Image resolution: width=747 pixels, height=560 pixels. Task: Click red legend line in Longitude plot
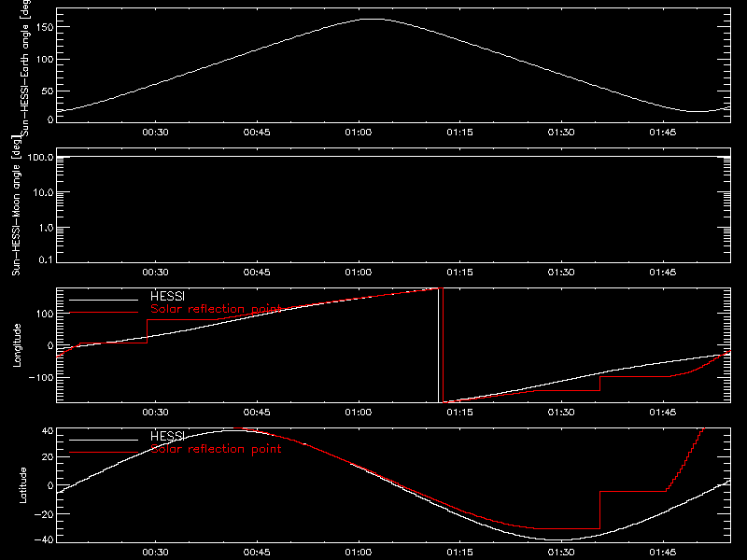(104, 313)
